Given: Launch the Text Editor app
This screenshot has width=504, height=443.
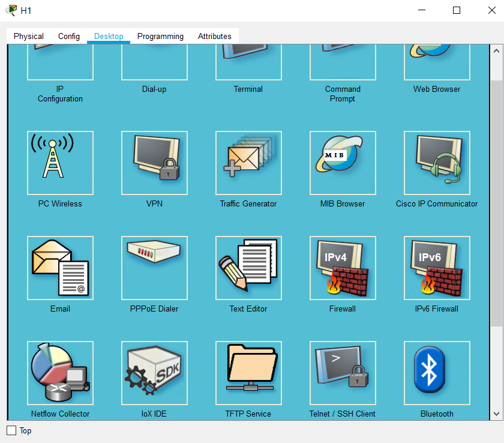Looking at the screenshot, I should click(x=248, y=268).
